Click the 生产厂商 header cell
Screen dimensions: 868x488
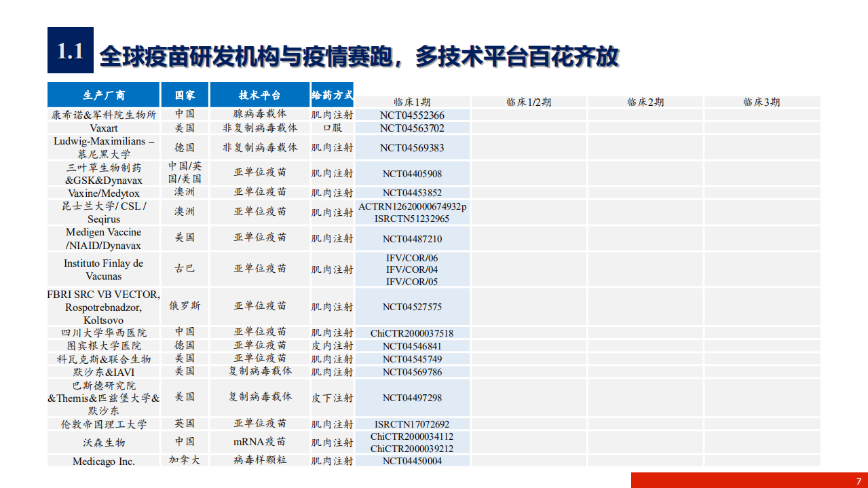(x=102, y=95)
